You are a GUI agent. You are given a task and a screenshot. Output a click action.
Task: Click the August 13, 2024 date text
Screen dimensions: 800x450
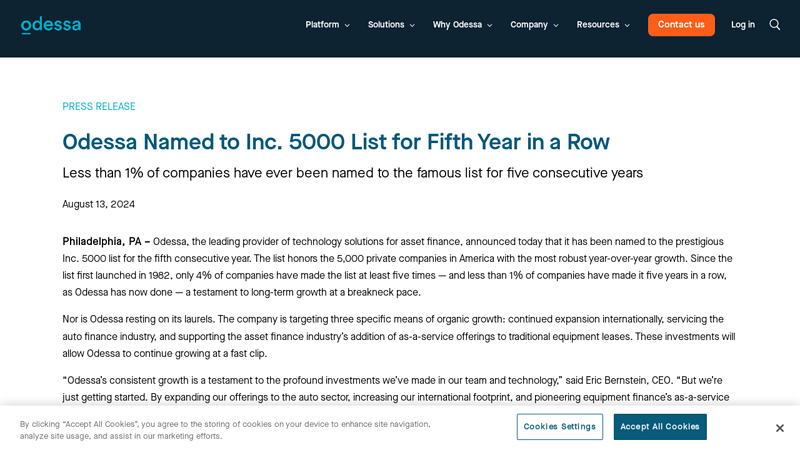[99, 204]
